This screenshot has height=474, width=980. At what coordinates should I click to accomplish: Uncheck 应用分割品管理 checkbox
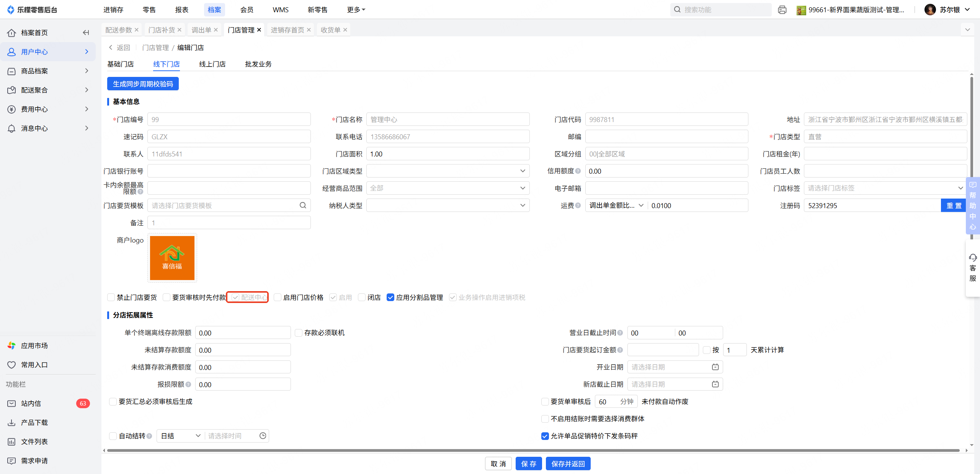[x=390, y=297]
